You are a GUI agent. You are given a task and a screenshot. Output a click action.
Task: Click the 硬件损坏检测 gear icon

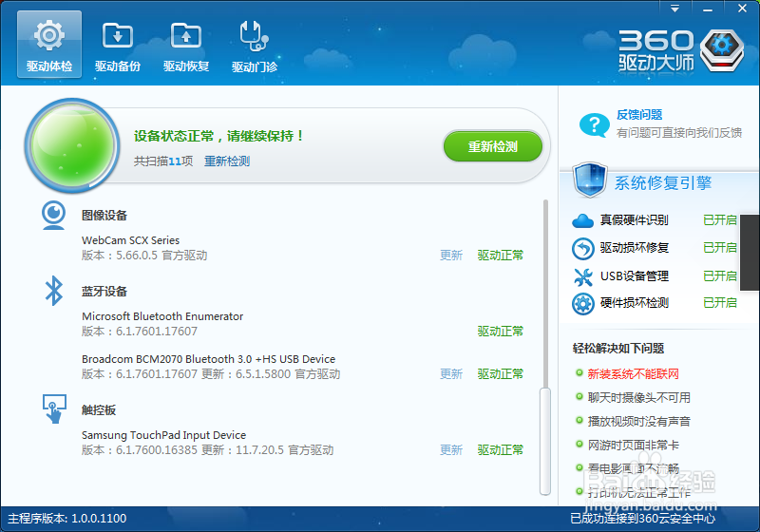pos(582,304)
